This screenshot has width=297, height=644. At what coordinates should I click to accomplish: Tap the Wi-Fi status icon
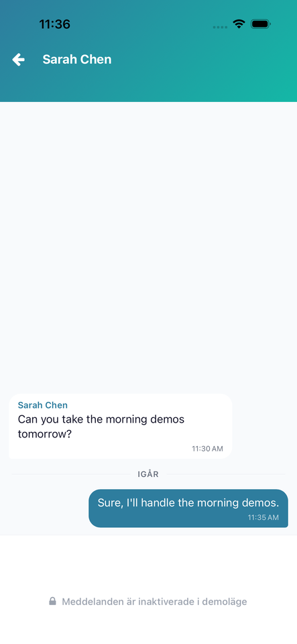point(239,24)
